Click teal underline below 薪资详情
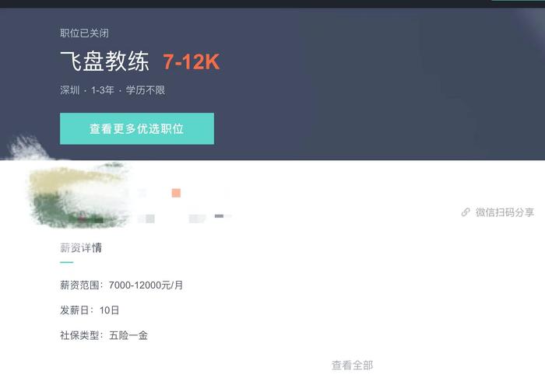This screenshot has width=545, height=392. click(66, 262)
